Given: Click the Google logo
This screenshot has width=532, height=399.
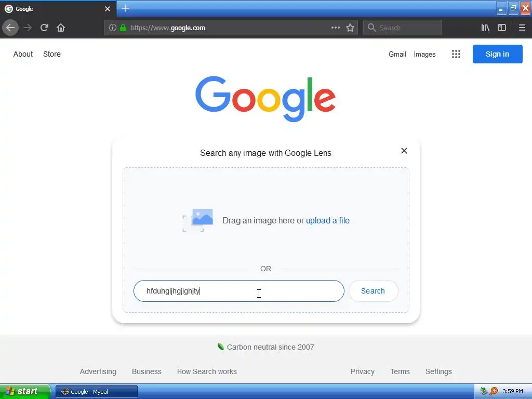Looking at the screenshot, I should [265, 99].
